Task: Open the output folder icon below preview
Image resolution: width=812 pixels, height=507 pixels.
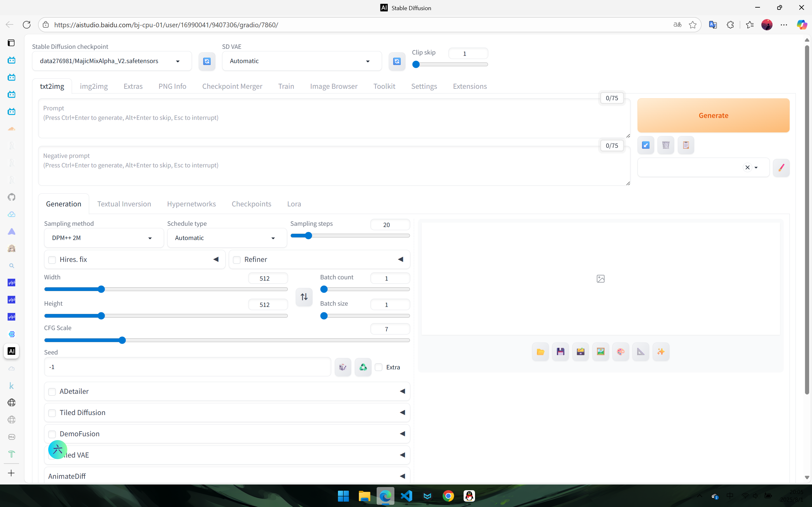Action: point(540,351)
